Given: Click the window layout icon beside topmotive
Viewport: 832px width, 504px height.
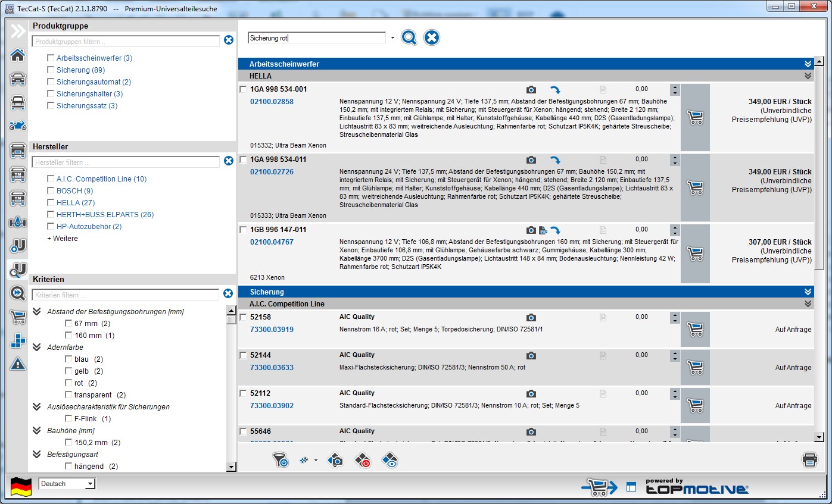Looking at the screenshot, I should click(x=631, y=487).
